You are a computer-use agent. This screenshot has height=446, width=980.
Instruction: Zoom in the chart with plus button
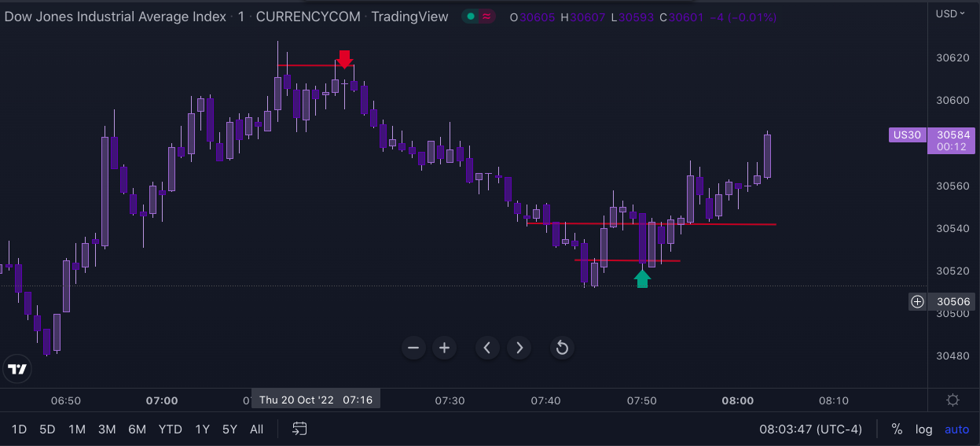tap(444, 348)
